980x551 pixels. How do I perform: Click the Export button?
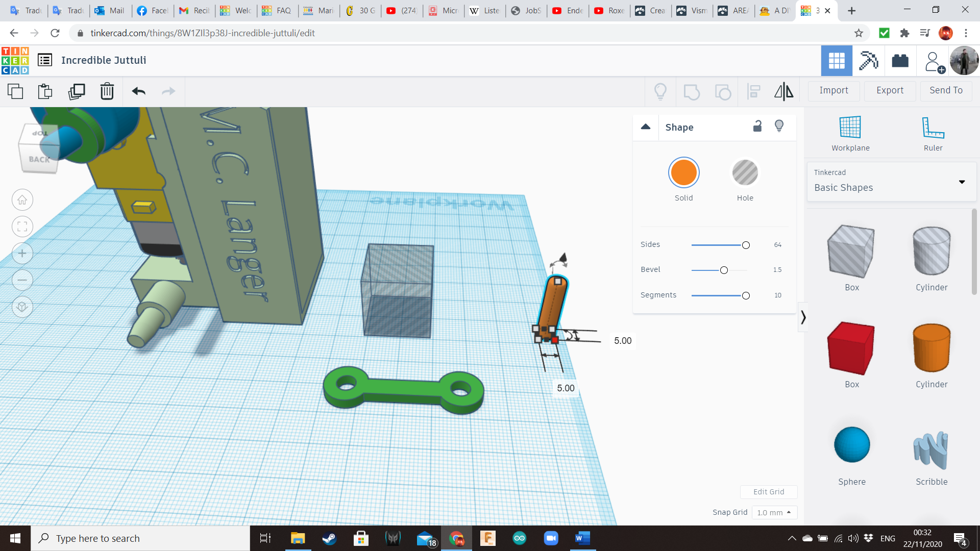pos(890,91)
